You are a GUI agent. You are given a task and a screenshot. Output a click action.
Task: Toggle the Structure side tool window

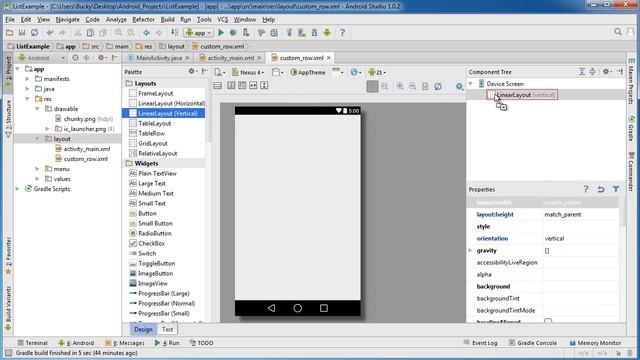[8, 119]
